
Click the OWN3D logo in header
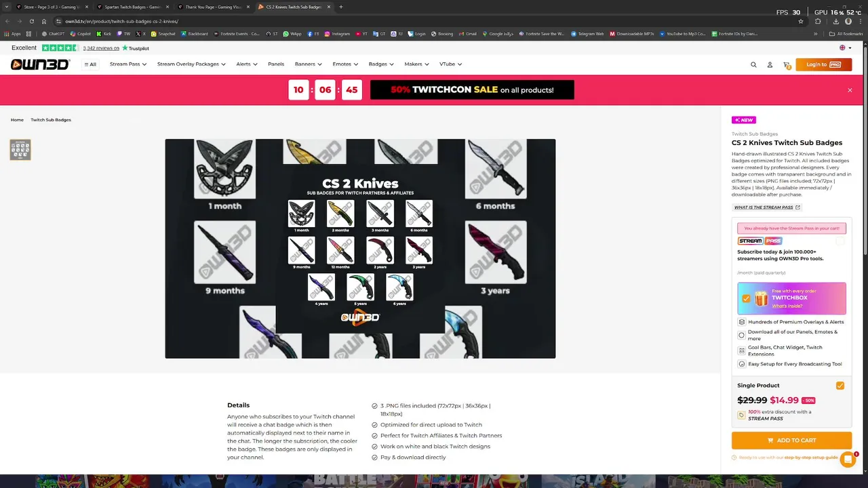tap(40, 64)
